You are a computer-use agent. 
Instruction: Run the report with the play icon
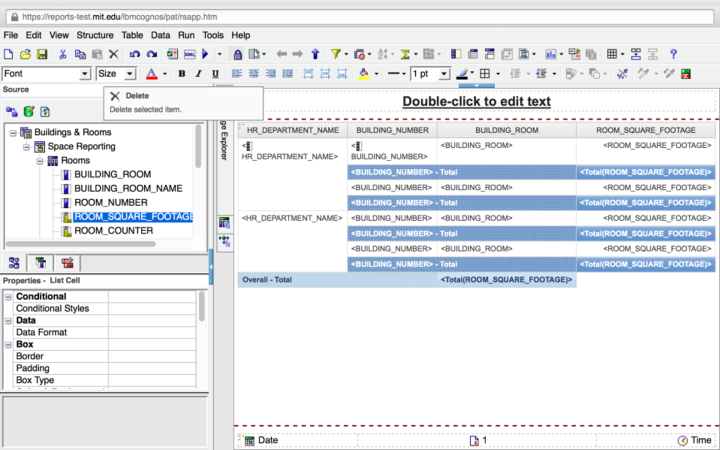pyautogui.click(x=205, y=54)
